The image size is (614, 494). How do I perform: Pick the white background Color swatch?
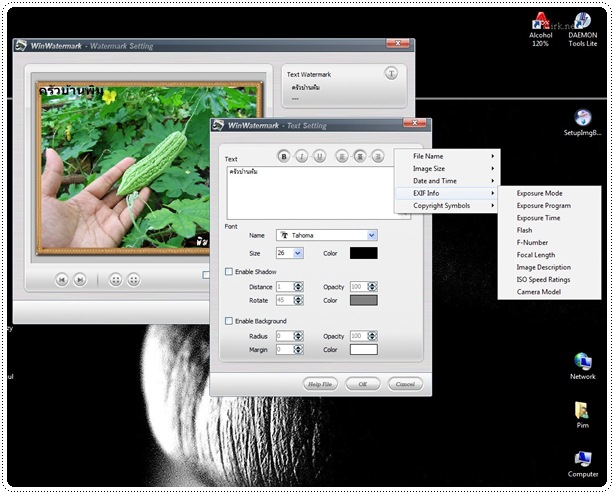(364, 350)
